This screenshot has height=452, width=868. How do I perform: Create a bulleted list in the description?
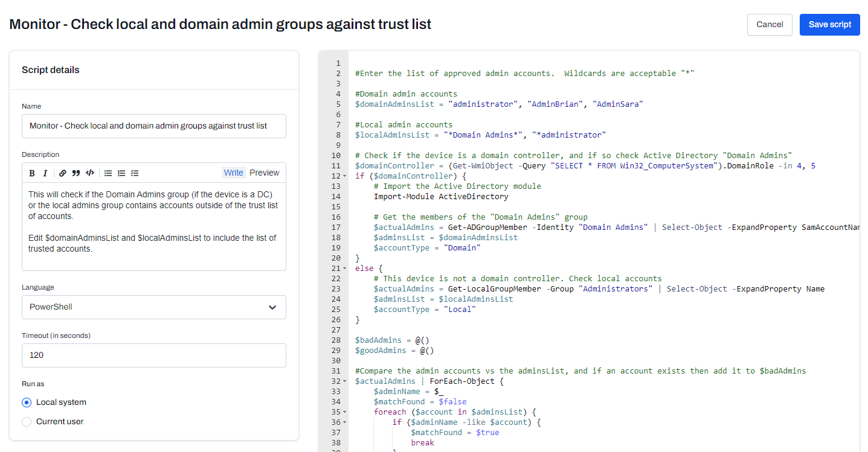(x=108, y=173)
